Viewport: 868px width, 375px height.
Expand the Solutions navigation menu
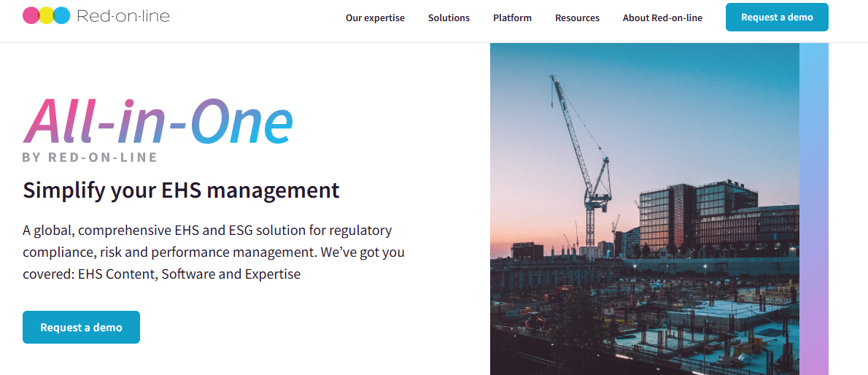pyautogui.click(x=449, y=18)
